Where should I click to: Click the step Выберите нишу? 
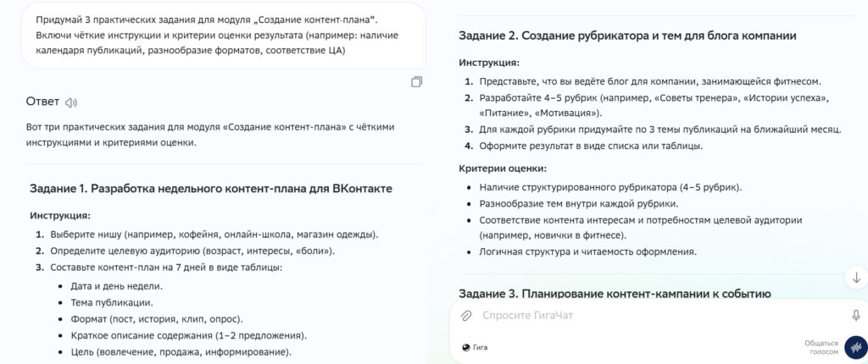(x=212, y=234)
